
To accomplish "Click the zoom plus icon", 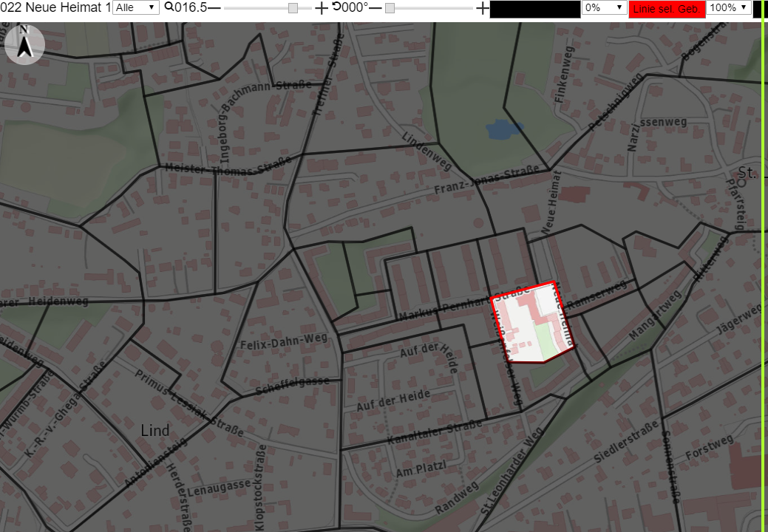I will (322, 8).
